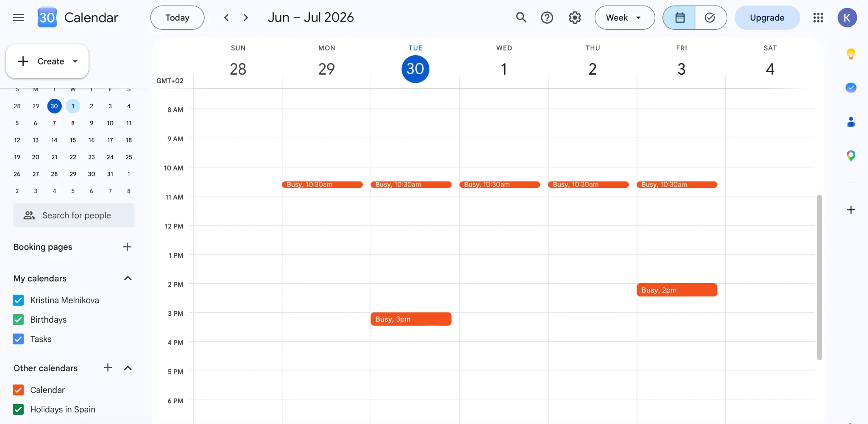Open Google Maps side panel icon
This screenshot has width=868, height=424.
851,156
